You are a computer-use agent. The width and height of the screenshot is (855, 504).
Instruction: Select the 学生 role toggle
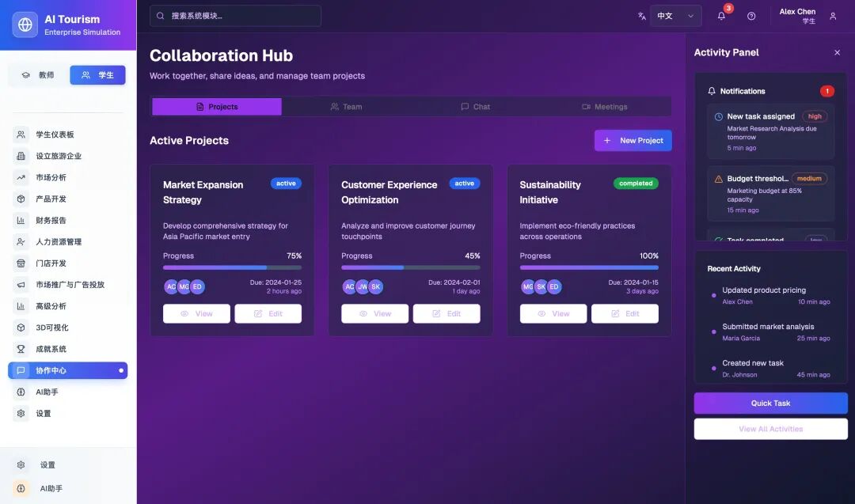[97, 75]
